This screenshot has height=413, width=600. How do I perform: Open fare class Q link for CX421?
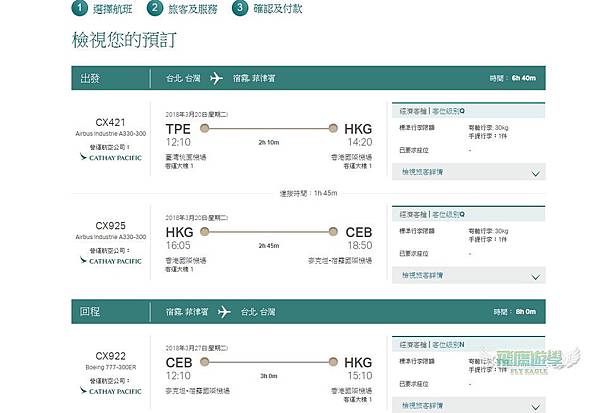coord(448,111)
